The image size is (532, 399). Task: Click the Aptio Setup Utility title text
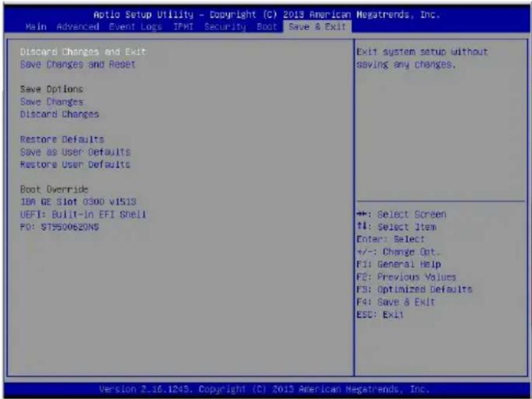(x=266, y=15)
